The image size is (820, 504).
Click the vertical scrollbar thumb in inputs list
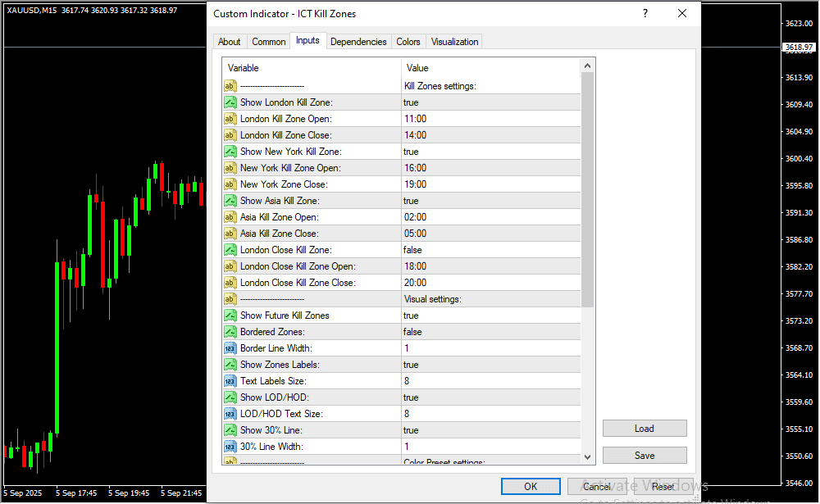(x=587, y=188)
